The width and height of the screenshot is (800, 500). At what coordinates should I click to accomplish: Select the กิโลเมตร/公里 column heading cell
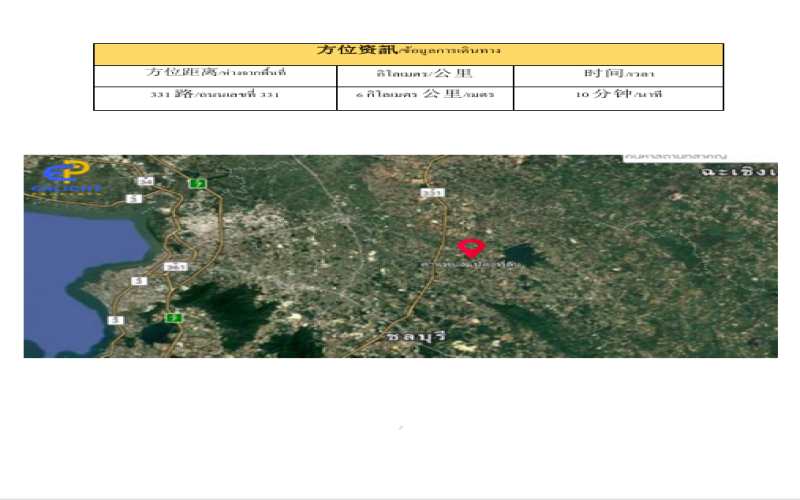[x=425, y=75]
